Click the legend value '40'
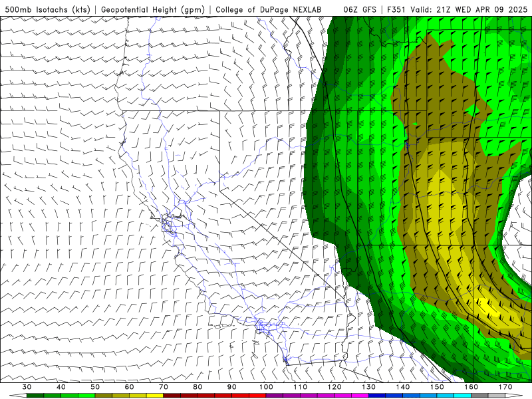This screenshot has width=532, height=399. point(61,387)
